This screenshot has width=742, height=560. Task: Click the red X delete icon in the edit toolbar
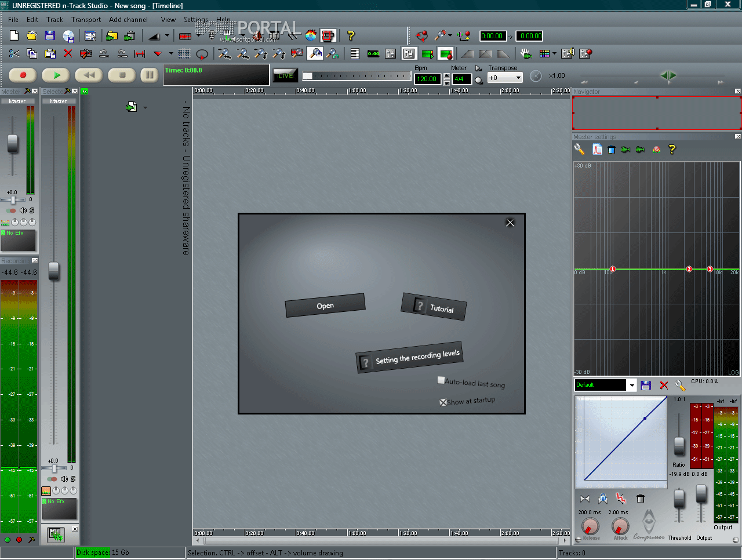(x=68, y=54)
